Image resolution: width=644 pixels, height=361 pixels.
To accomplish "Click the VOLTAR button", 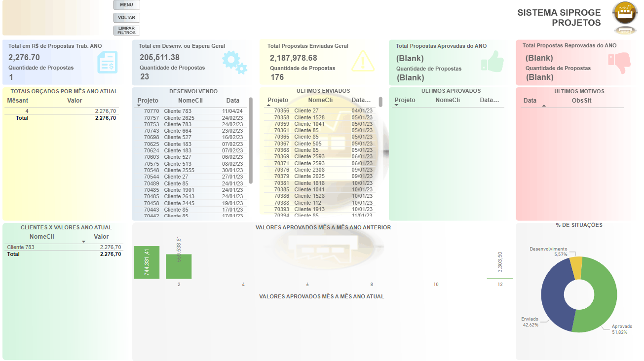I will click(126, 17).
